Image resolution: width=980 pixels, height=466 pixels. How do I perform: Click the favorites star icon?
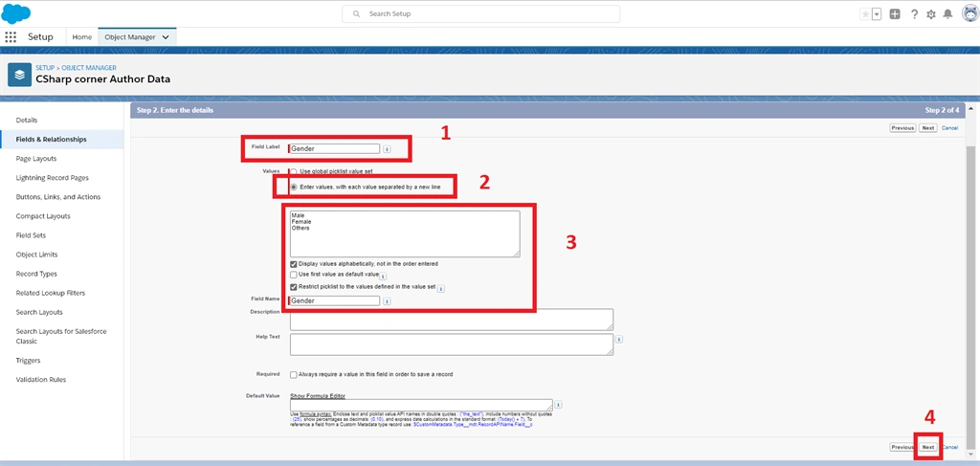tap(865, 13)
